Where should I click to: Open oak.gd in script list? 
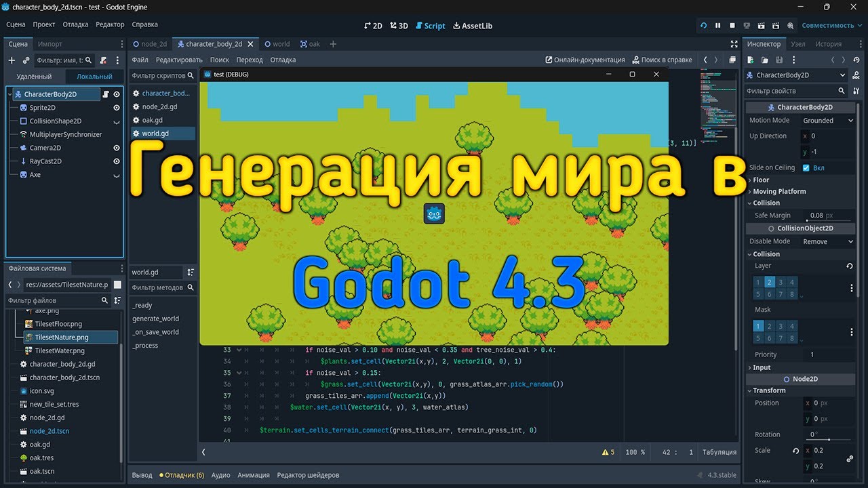(162, 120)
